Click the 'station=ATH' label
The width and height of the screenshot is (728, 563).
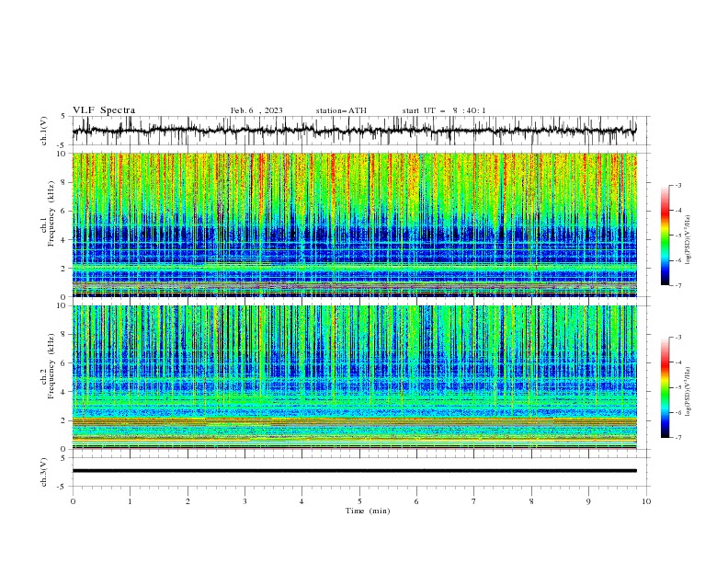click(x=341, y=110)
